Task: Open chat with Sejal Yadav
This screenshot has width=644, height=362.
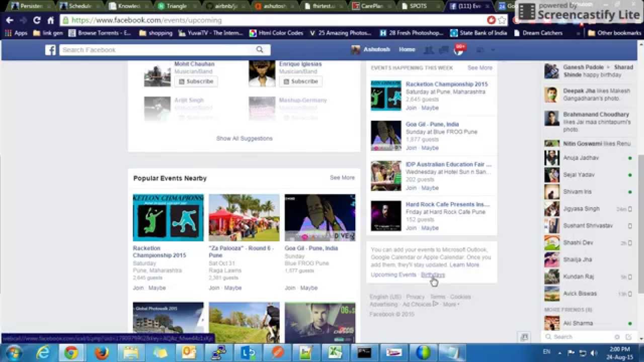Action: [x=588, y=175]
